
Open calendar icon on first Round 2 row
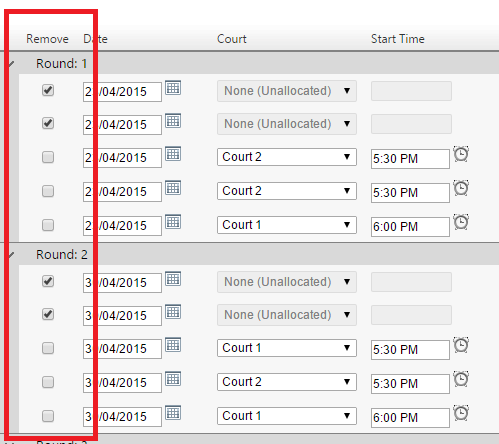pyautogui.click(x=173, y=279)
